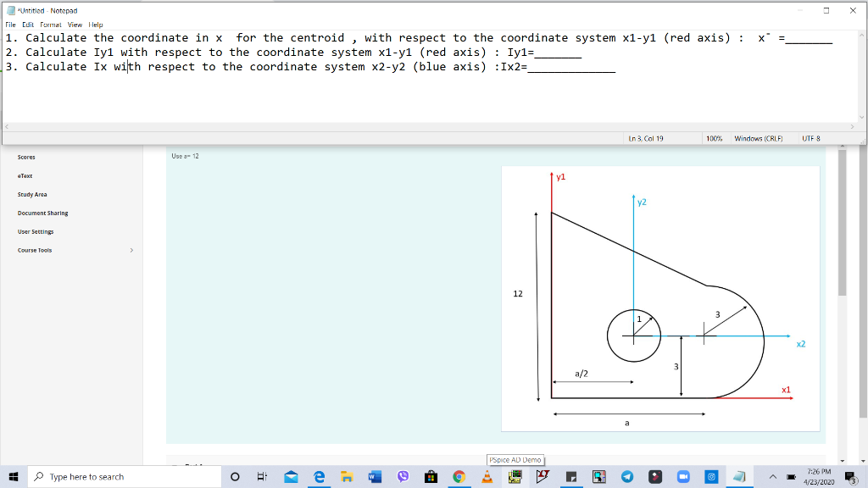Go to Scores in the course sidebar
868x488 pixels.
point(26,157)
